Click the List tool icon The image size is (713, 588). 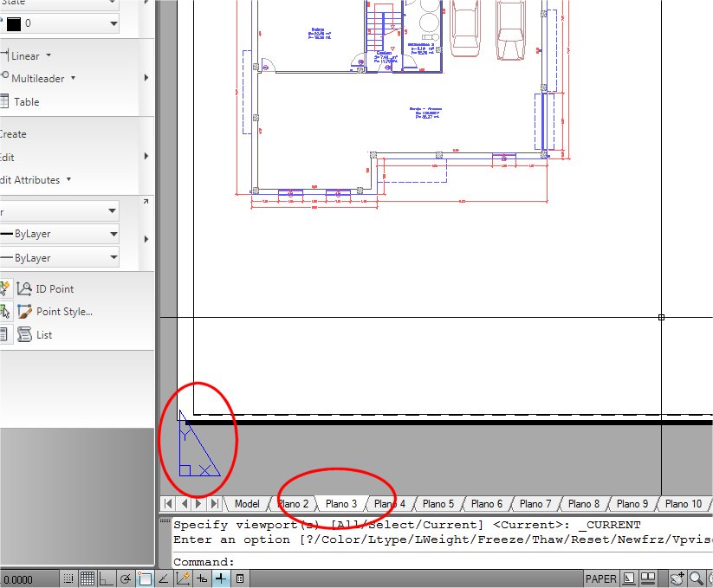[23, 334]
